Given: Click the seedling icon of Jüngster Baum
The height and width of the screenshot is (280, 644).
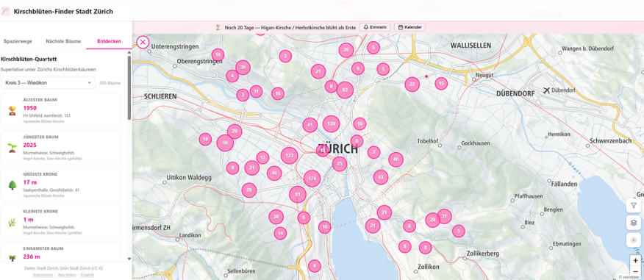Looking at the screenshot, I should (x=12, y=148).
